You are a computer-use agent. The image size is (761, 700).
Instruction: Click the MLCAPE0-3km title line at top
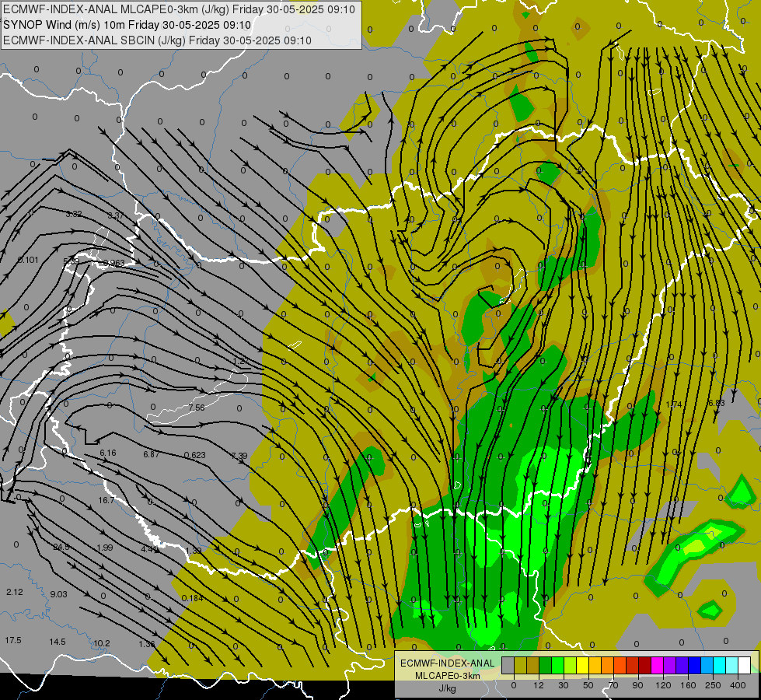coord(179,9)
